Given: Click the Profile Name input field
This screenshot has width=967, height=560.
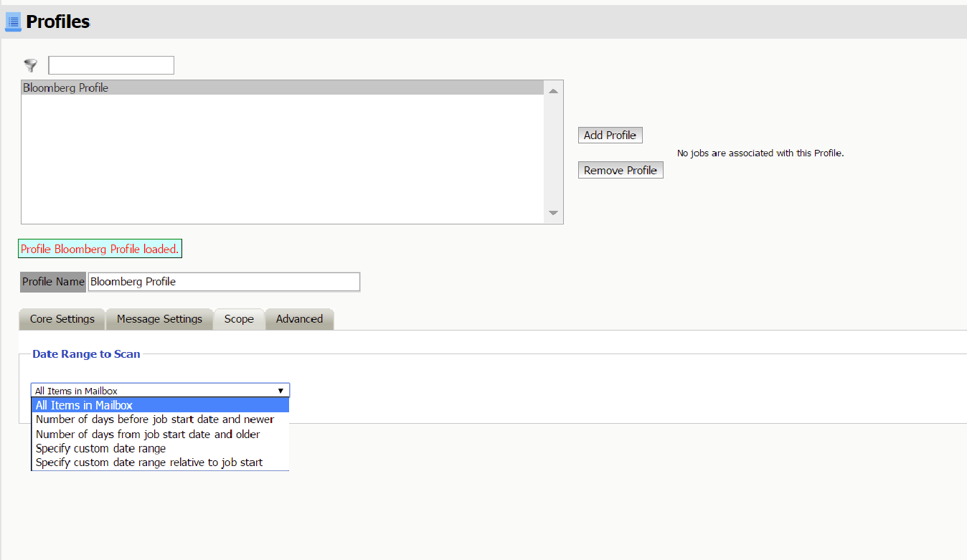Looking at the screenshot, I should tap(224, 282).
